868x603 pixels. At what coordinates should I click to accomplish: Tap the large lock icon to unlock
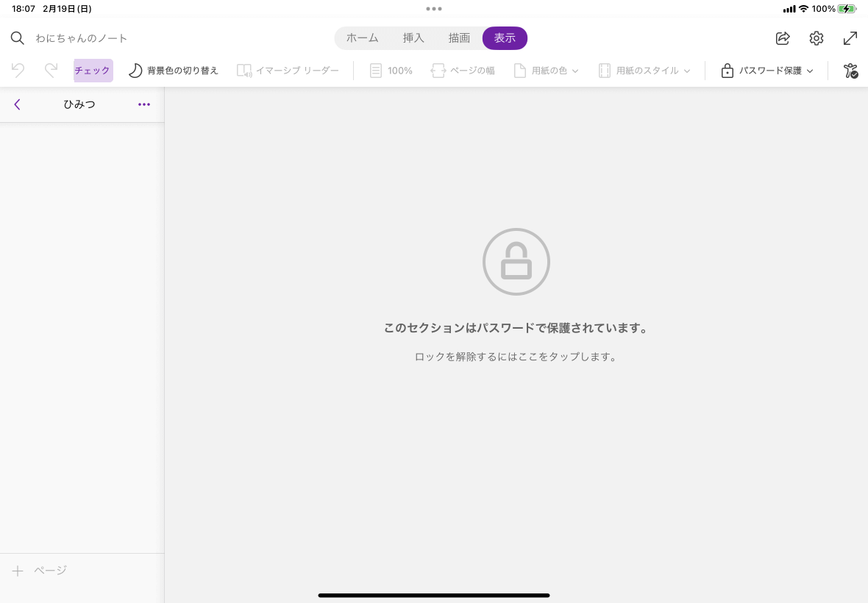click(x=516, y=262)
